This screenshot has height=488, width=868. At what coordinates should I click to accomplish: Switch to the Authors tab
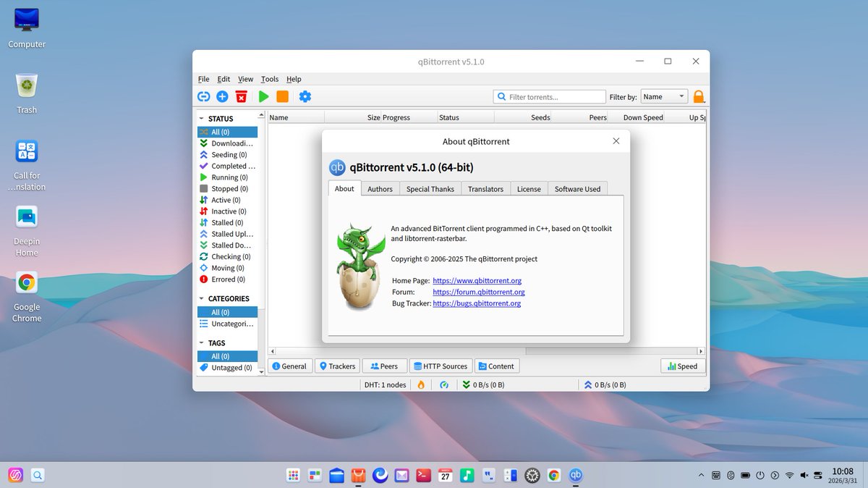380,189
